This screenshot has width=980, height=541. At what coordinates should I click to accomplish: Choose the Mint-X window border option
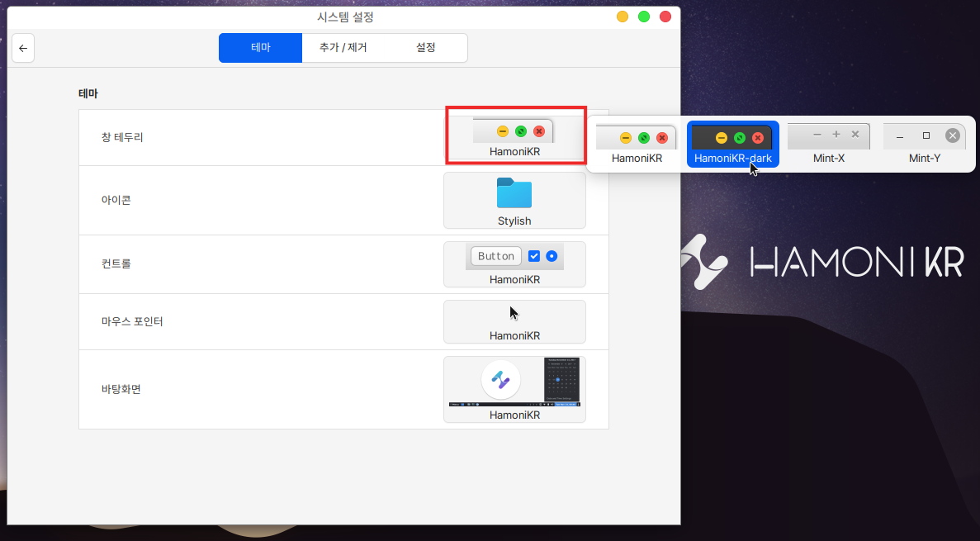(x=828, y=145)
